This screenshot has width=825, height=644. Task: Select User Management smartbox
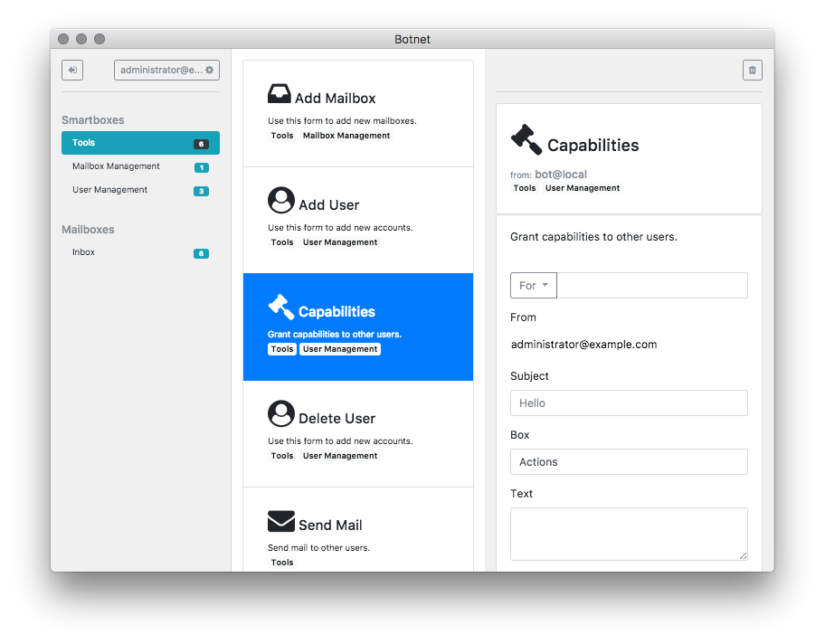pos(140,190)
